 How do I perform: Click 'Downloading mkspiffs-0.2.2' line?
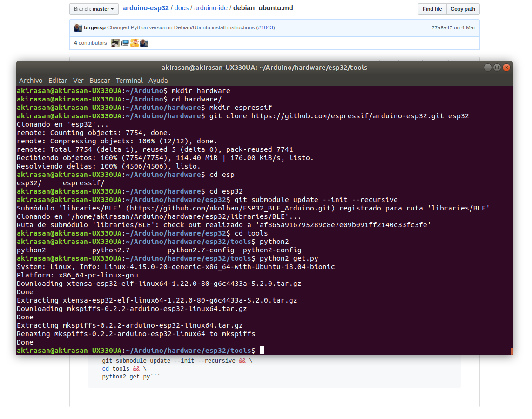132,308
